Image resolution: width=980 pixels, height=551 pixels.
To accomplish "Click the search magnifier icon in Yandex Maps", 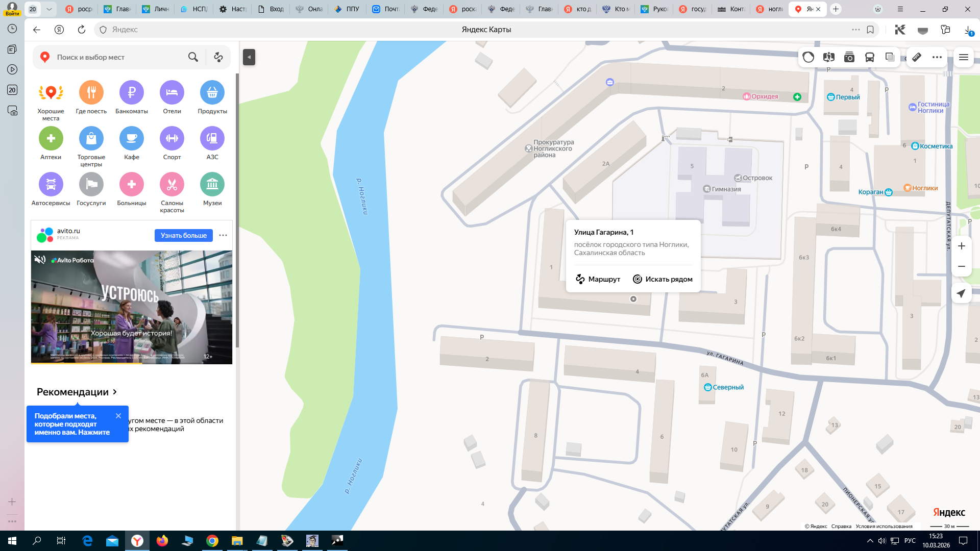I will tap(193, 57).
